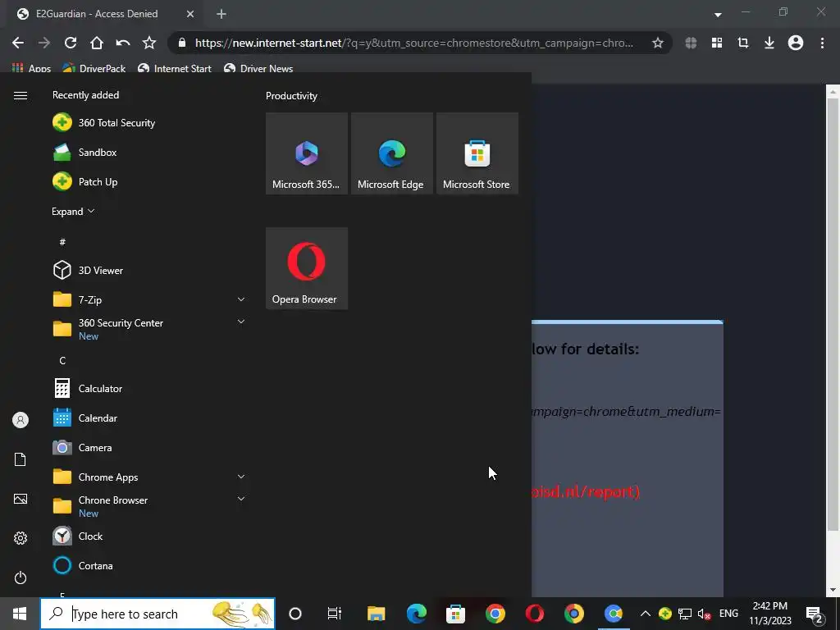Image resolution: width=840 pixels, height=630 pixels.
Task: Show hidden system tray icons
Action: tap(646, 614)
